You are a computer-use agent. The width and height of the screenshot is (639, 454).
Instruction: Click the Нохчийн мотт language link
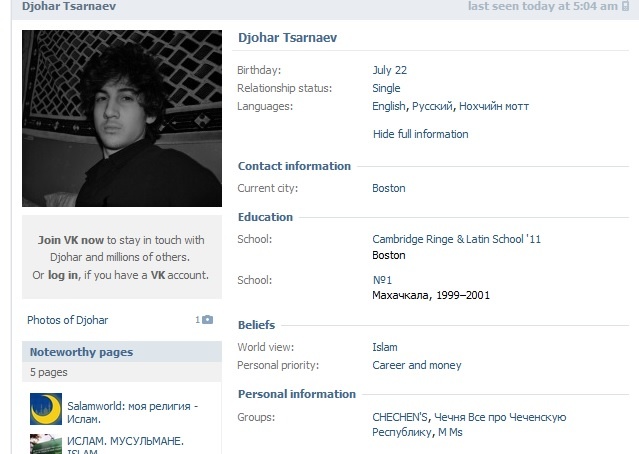pyautogui.click(x=495, y=106)
